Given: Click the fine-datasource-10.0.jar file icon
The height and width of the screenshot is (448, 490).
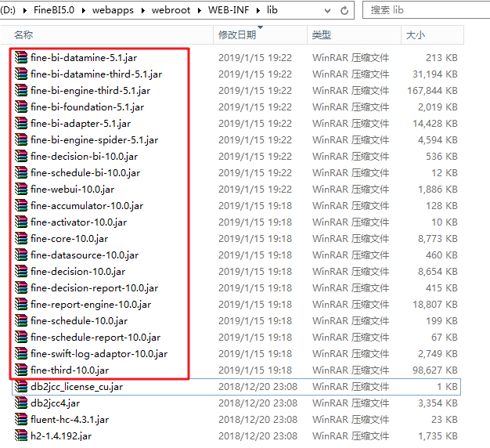Looking at the screenshot, I should tap(21, 255).
